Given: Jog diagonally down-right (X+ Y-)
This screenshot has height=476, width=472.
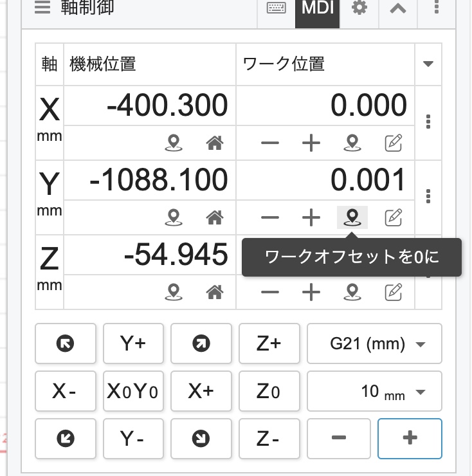Looking at the screenshot, I should 201,439.
